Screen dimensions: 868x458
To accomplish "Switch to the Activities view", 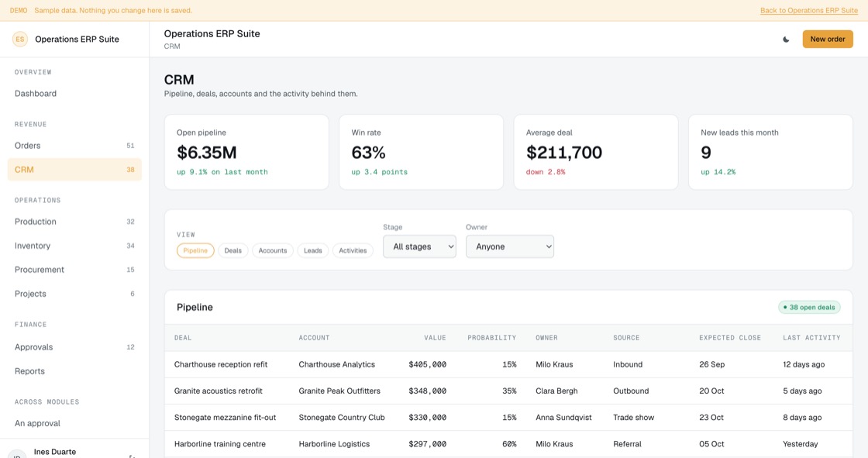I will pos(353,251).
